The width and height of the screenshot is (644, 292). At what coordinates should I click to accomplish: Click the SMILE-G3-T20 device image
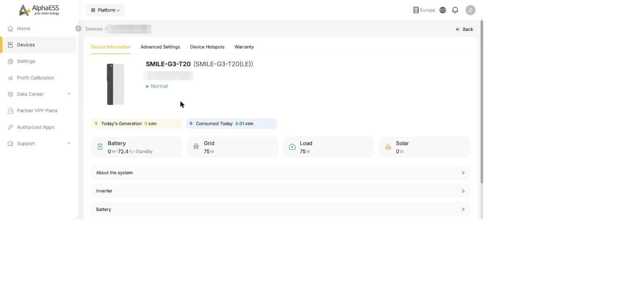point(115,84)
